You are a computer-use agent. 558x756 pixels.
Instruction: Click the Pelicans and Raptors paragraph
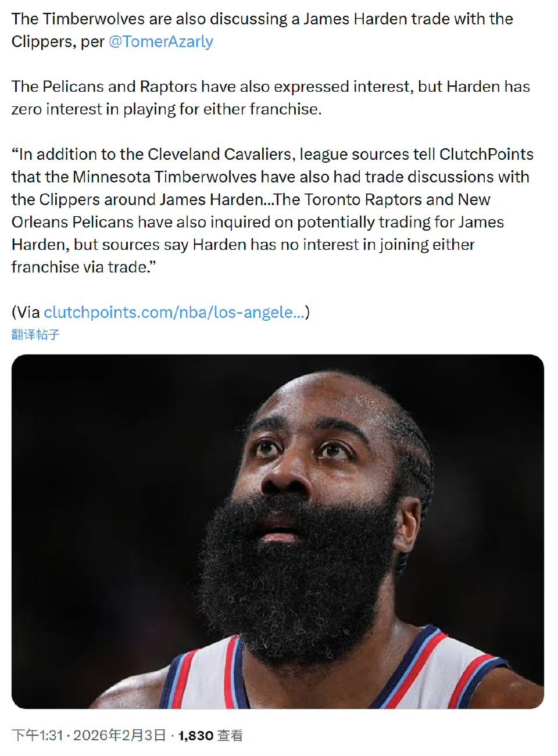[x=271, y=98]
